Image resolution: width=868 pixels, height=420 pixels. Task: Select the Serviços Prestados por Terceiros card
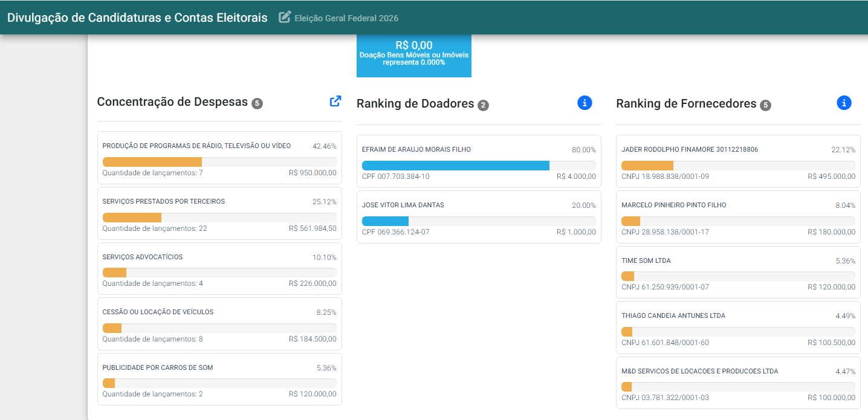(x=219, y=213)
